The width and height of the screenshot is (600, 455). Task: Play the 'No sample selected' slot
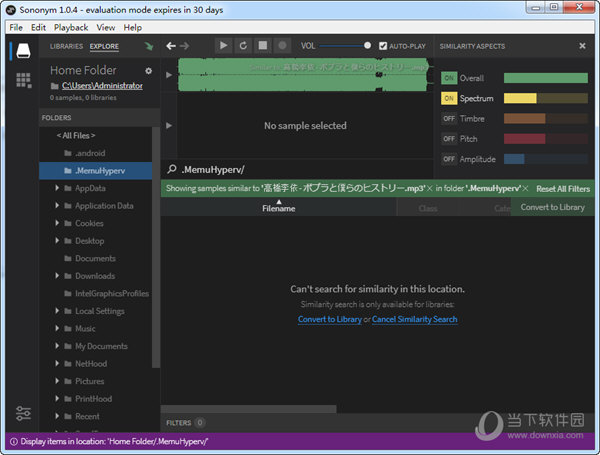(169, 126)
